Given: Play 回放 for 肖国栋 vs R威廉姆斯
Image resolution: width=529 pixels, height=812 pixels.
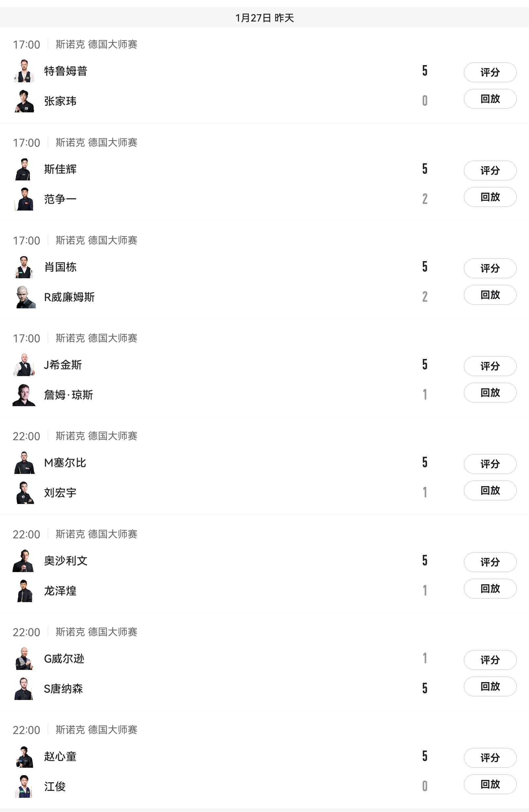Looking at the screenshot, I should pos(490,295).
